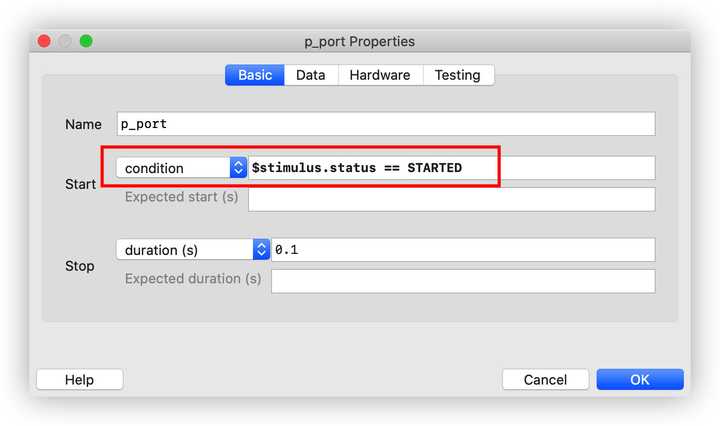Image resolution: width=720 pixels, height=426 pixels.
Task: Edit the Stop value field showing 0.1
Action: [463, 249]
